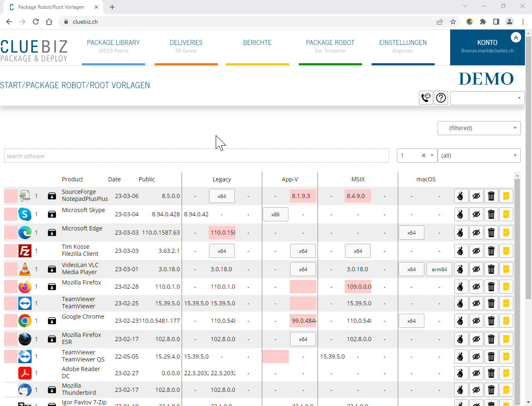Yellow note icon for Adobe Reader DC
This screenshot has height=406, width=532.
506,373
